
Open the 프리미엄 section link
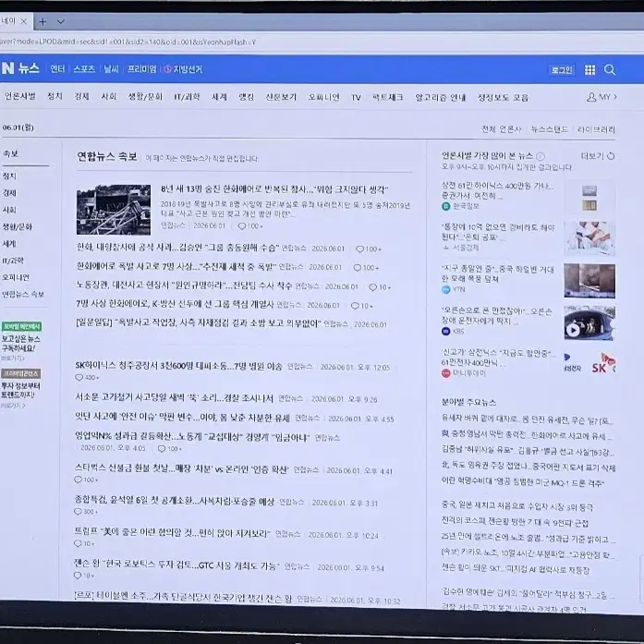[141, 68]
